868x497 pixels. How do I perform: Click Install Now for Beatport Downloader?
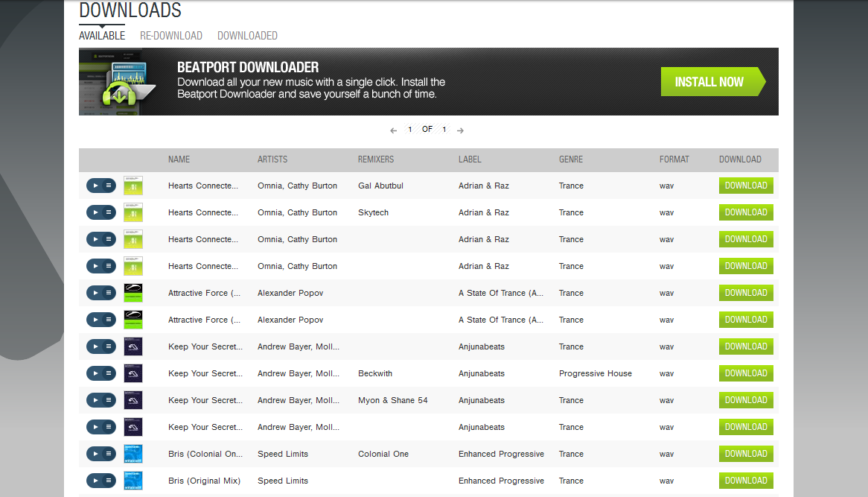pos(713,82)
